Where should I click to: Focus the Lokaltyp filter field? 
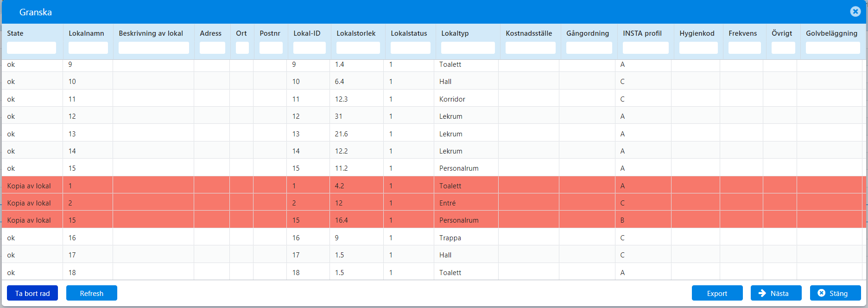click(x=468, y=48)
